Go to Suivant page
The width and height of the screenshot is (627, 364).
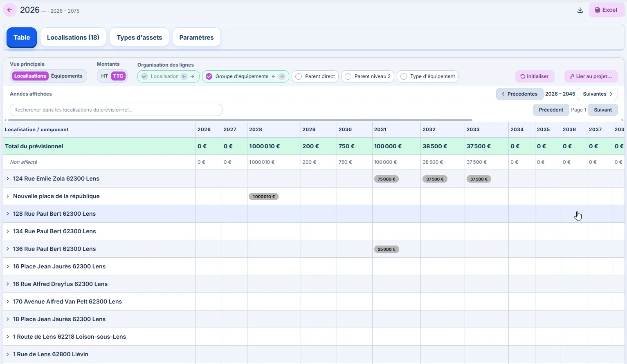[x=603, y=110]
